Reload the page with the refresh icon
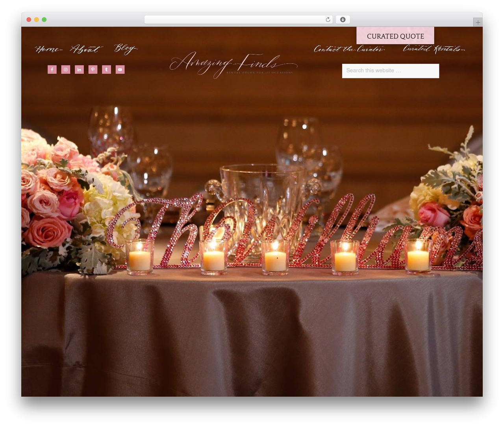This screenshot has height=427, width=504. (x=328, y=20)
